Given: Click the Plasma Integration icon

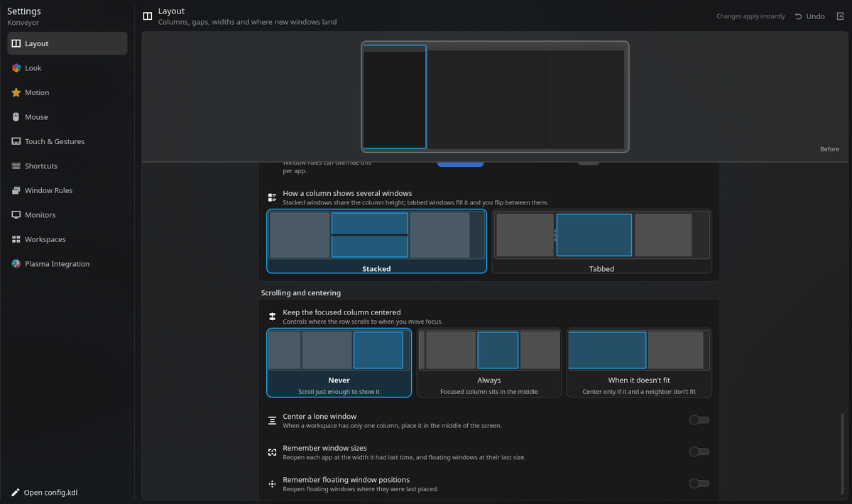Looking at the screenshot, I should (x=16, y=264).
